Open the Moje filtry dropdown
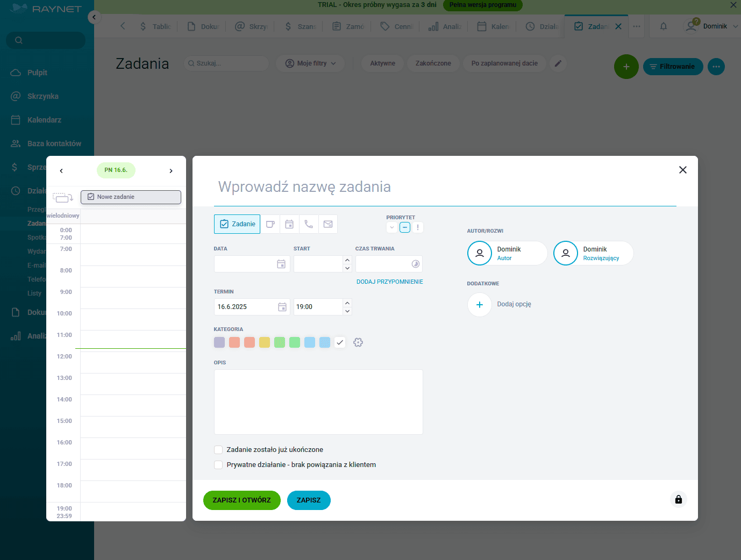Image resolution: width=741 pixels, height=560 pixels. coord(310,63)
